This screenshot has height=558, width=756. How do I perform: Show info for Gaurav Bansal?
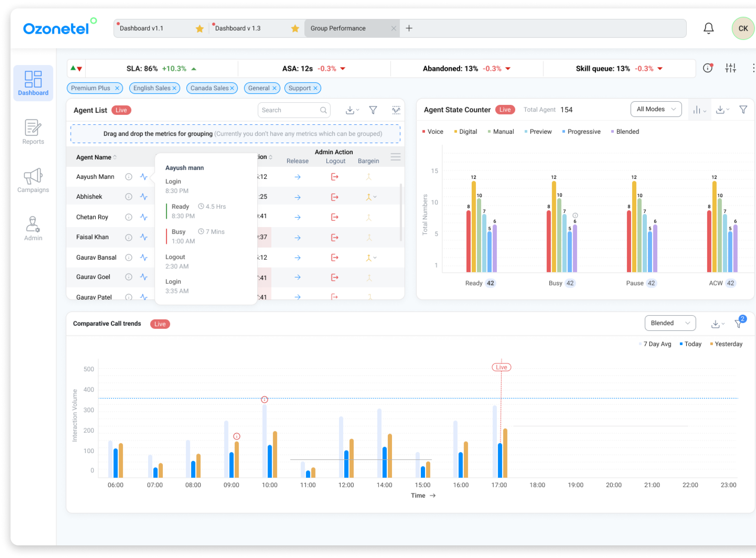point(129,258)
